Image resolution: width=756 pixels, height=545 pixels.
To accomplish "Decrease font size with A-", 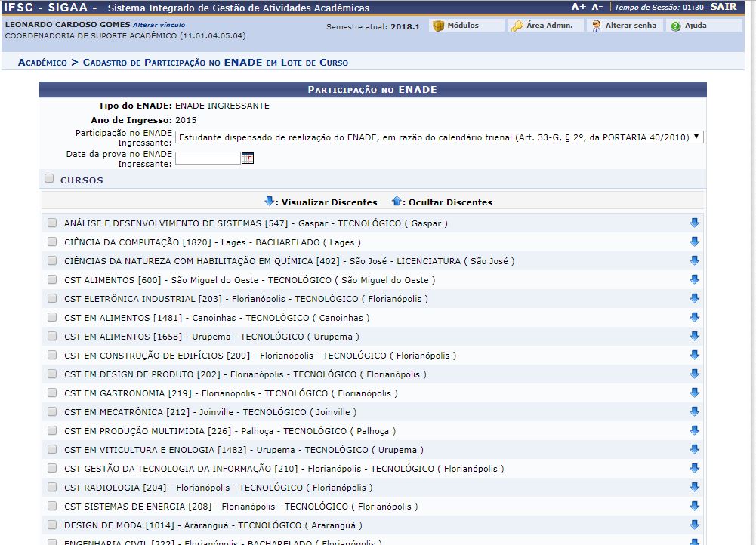I will (597, 7).
